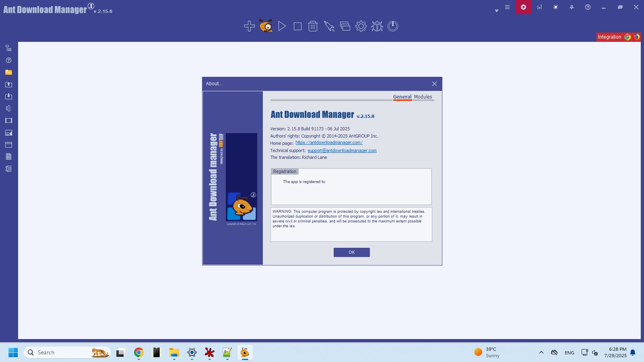This screenshot has height=362, width=644.
Task: Open Google Chrome from the taskbar
Action: click(139, 353)
